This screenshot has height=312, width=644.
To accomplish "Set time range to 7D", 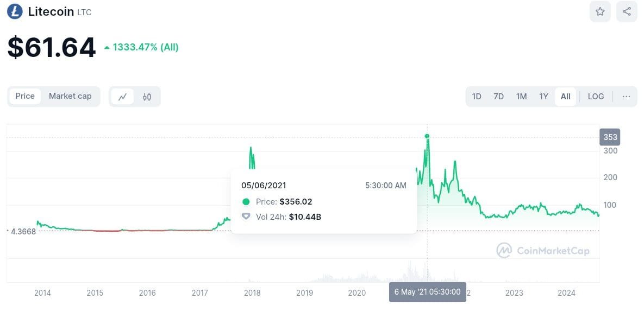I will pyautogui.click(x=498, y=97).
